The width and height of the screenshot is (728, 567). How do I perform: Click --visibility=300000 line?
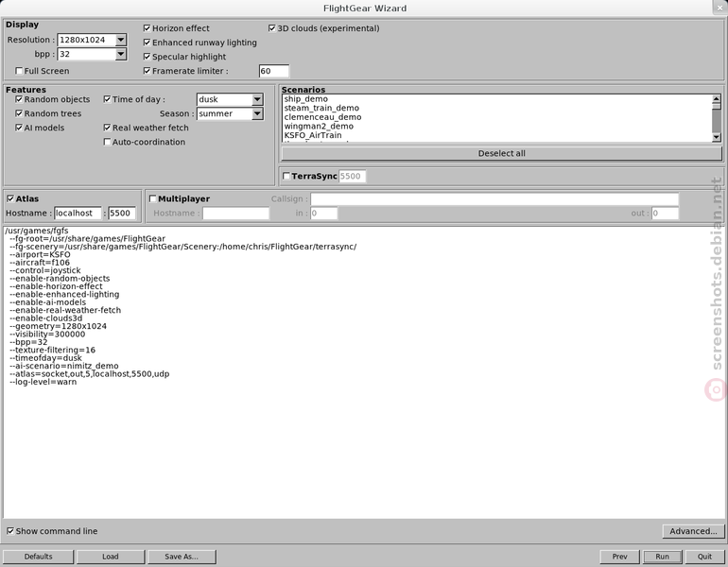pos(47,335)
